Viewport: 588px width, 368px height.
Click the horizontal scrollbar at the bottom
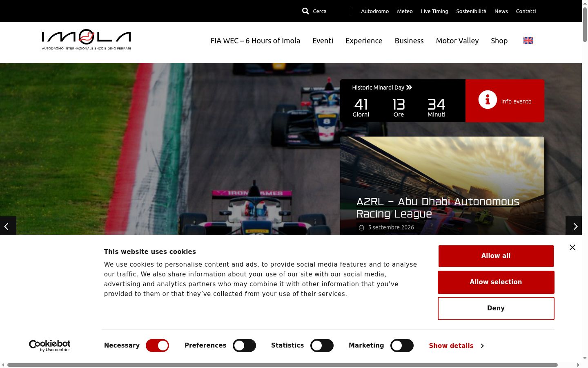[x=283, y=365]
